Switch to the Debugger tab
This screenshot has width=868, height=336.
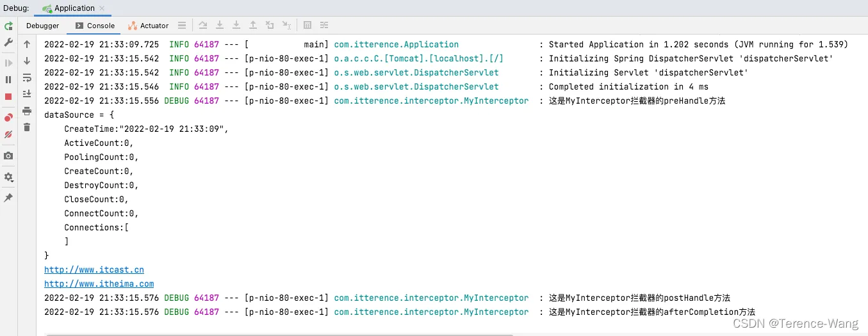click(42, 26)
